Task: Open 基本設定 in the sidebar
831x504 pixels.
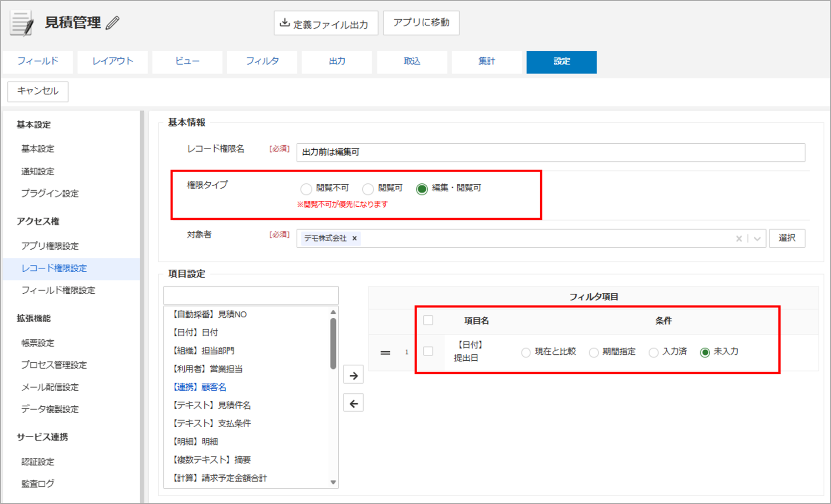Action: (38, 149)
